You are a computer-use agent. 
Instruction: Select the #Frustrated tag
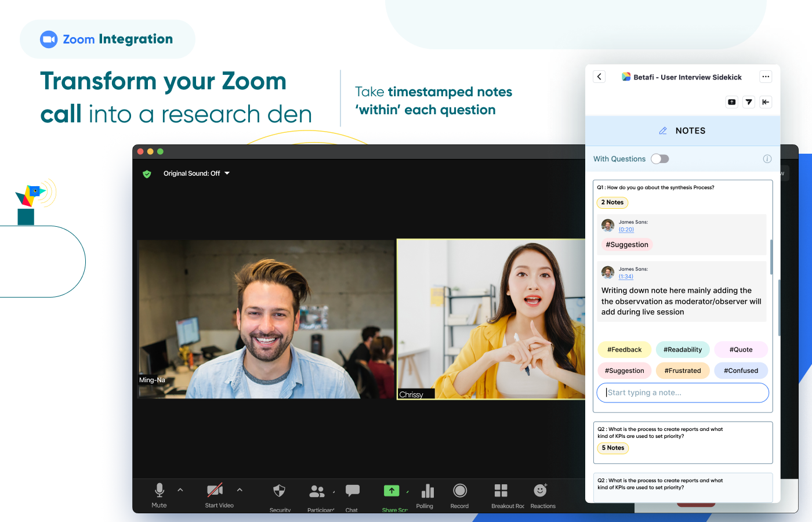pos(683,371)
